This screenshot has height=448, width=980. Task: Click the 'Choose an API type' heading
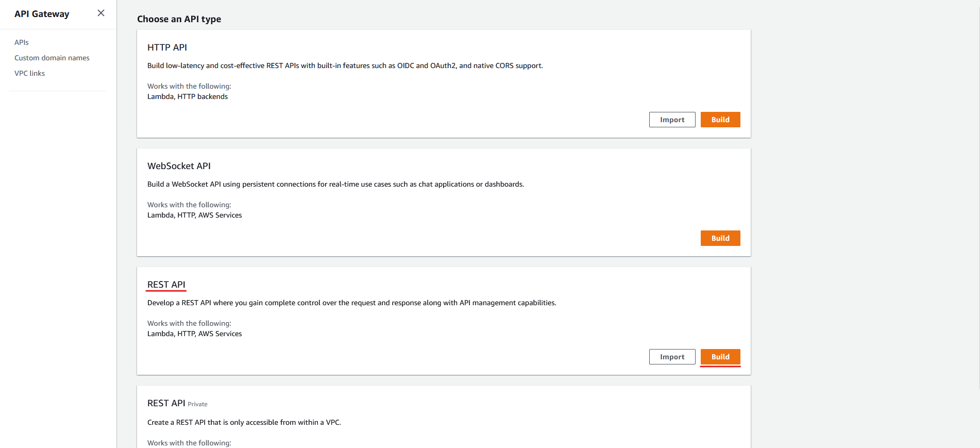[179, 19]
